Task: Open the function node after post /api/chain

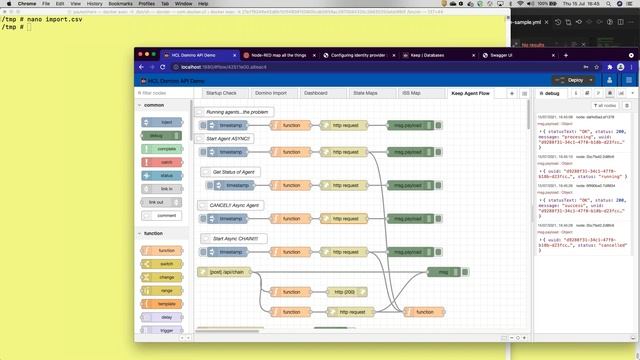Action: coord(291,292)
